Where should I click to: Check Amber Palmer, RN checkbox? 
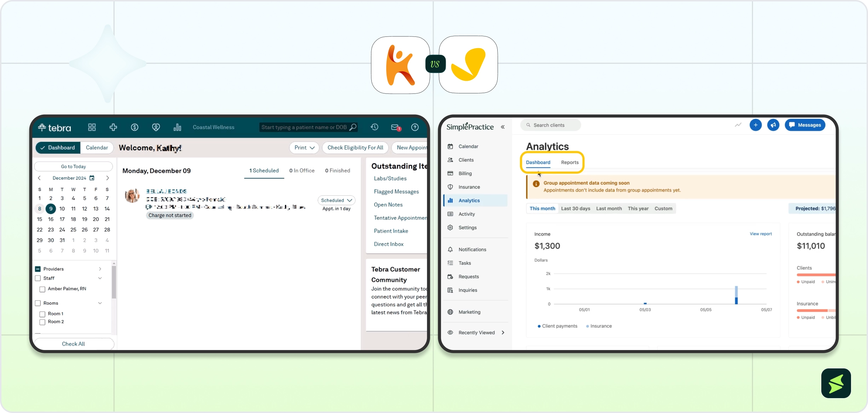(42, 289)
